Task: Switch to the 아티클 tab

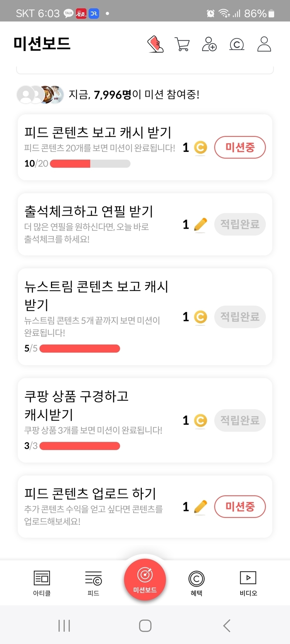Action: pos(42,583)
